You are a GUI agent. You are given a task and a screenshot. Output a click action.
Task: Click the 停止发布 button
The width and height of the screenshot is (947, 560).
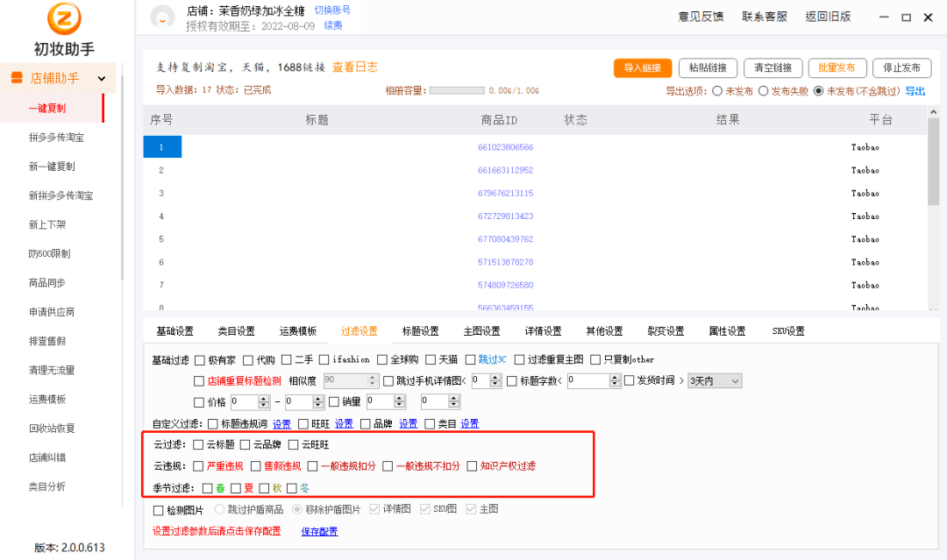point(901,68)
